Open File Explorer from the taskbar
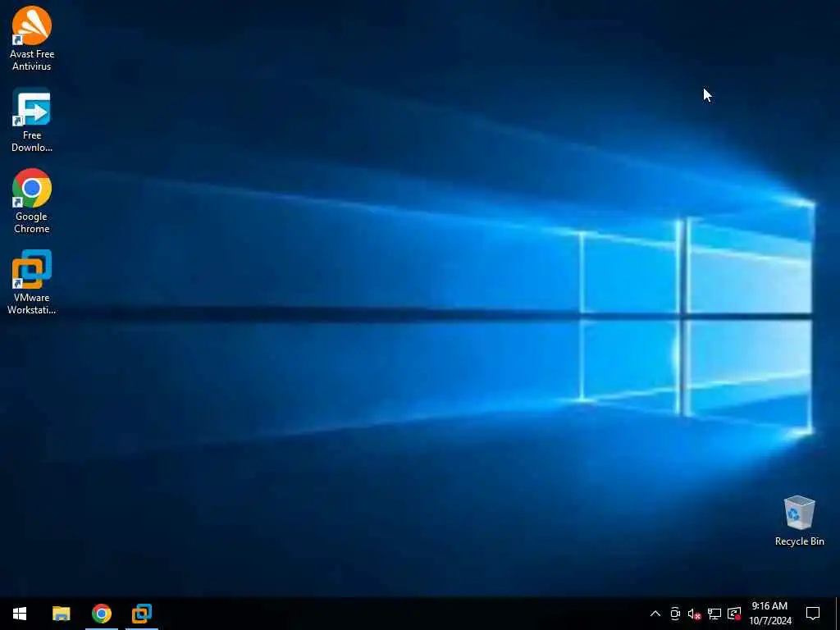Viewport: 840px width, 630px height. click(x=61, y=614)
